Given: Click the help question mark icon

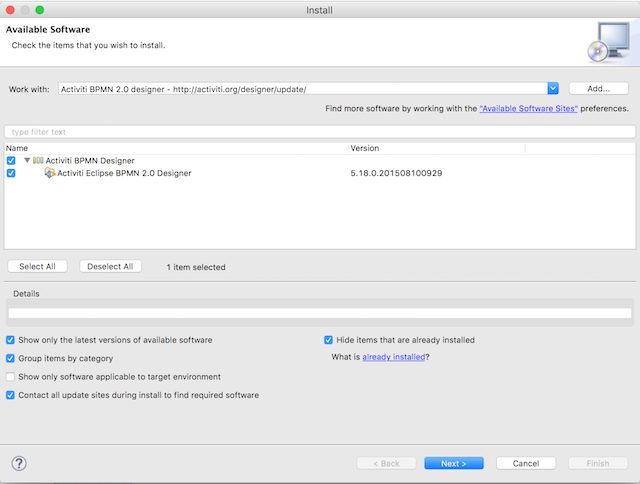Looking at the screenshot, I should [x=18, y=463].
